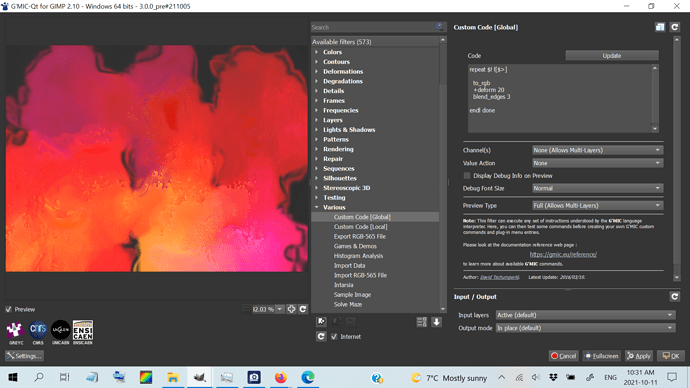This screenshot has height=388, width=690.
Task: Refresh the preview with the circular arrow icon
Action: click(303, 309)
